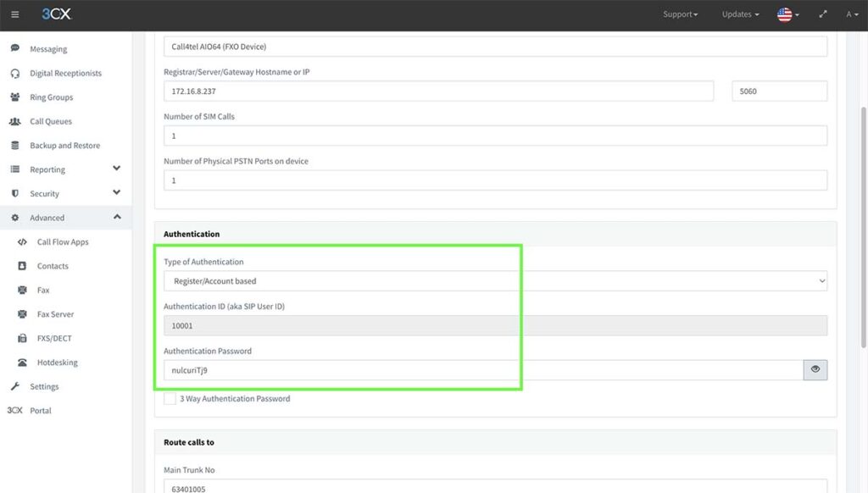The image size is (868, 493).
Task: Open the language flag selector
Action: (784, 14)
